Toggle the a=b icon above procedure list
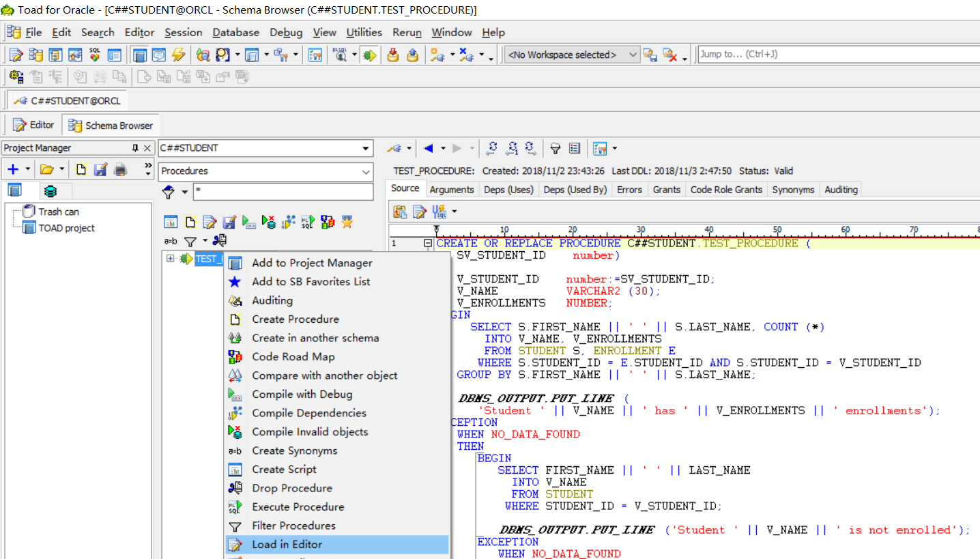The height and width of the screenshot is (559, 980). [x=170, y=241]
